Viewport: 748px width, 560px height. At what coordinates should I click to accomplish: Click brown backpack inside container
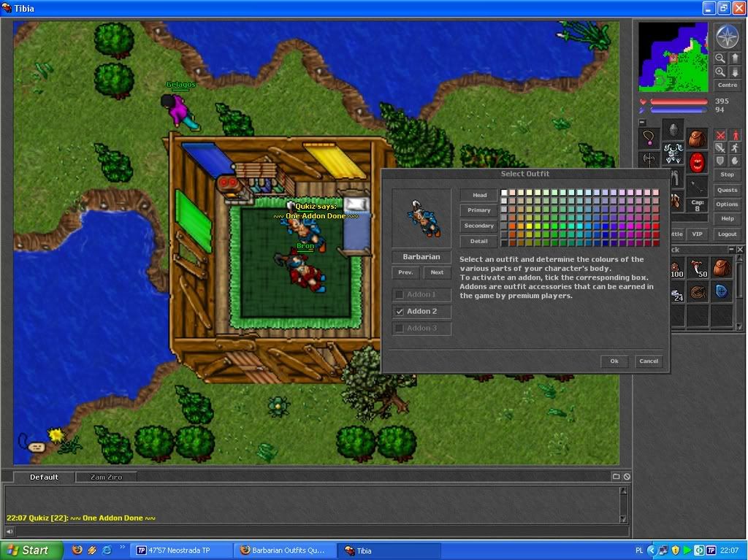pyautogui.click(x=722, y=269)
